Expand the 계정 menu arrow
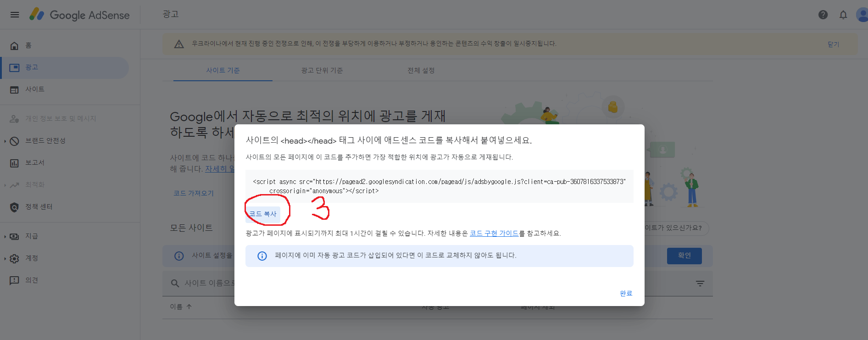Image resolution: width=868 pixels, height=340 pixels. [x=5, y=258]
